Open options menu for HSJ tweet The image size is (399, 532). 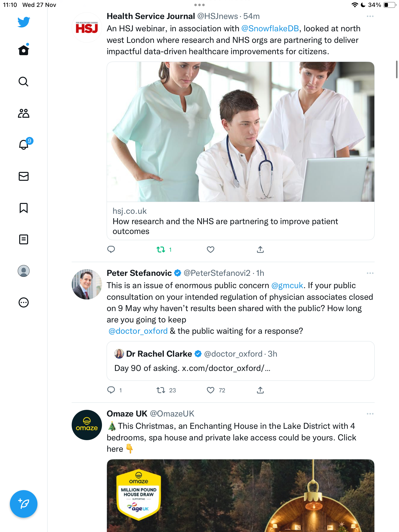[x=370, y=16]
